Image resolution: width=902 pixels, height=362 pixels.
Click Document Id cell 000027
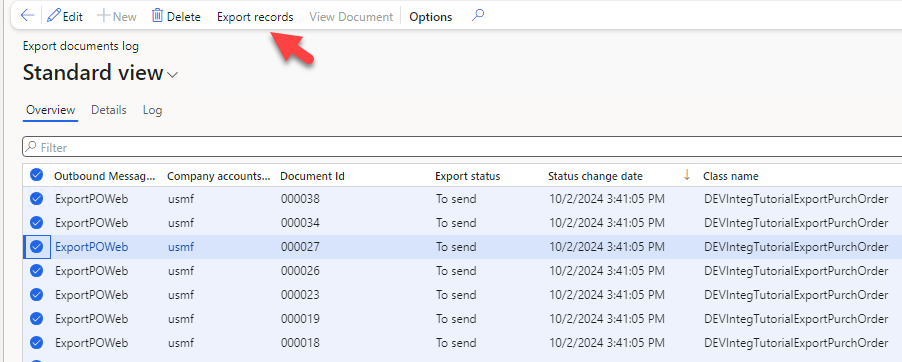300,247
